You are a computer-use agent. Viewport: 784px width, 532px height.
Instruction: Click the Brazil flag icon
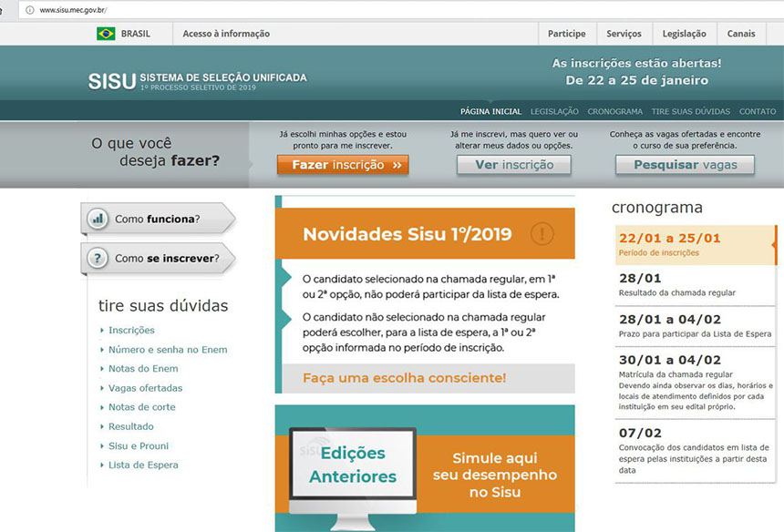tap(106, 34)
